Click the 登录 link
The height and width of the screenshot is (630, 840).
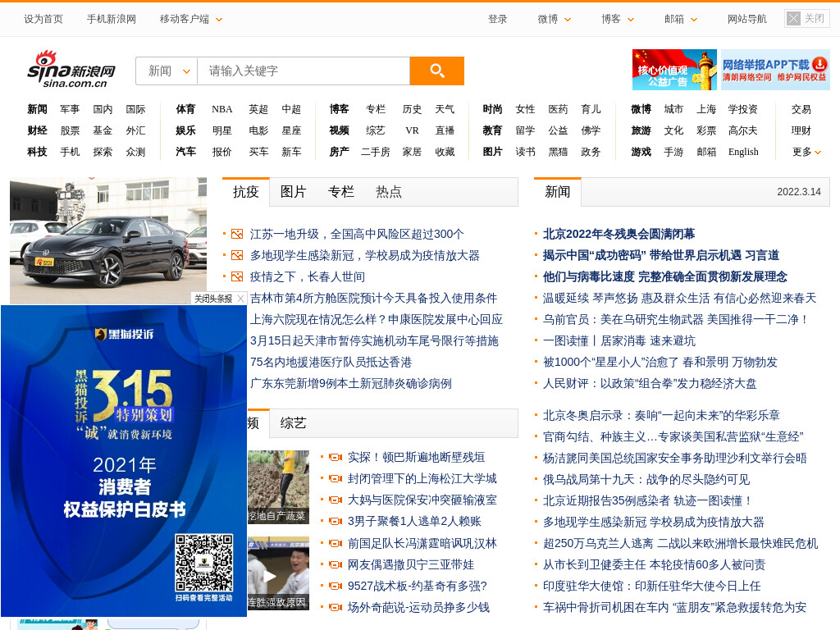(x=498, y=20)
